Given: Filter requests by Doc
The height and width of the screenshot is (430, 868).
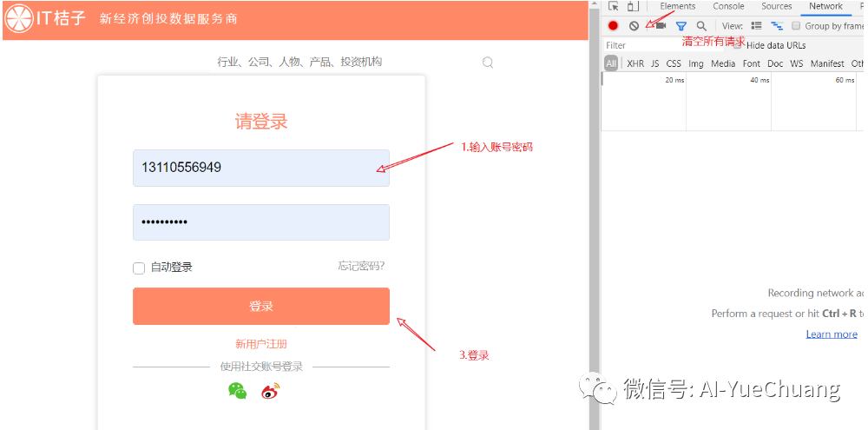Looking at the screenshot, I should pyautogui.click(x=775, y=63).
